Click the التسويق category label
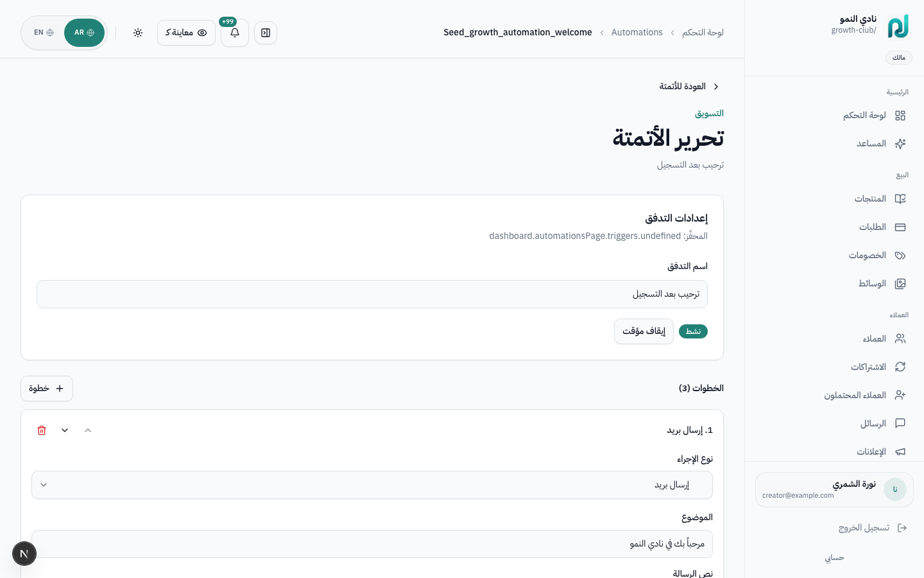924x578 pixels. 709,113
